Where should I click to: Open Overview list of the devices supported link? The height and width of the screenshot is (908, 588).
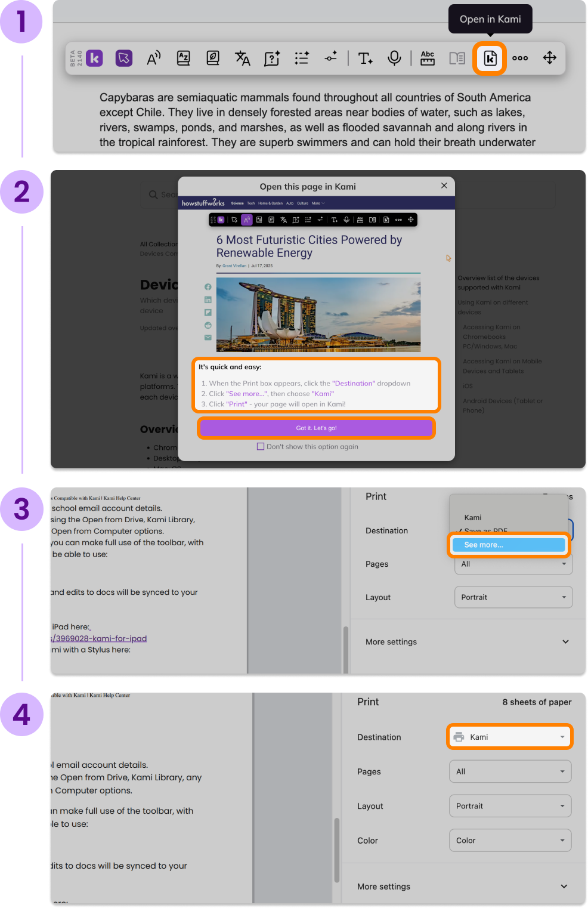tap(499, 283)
